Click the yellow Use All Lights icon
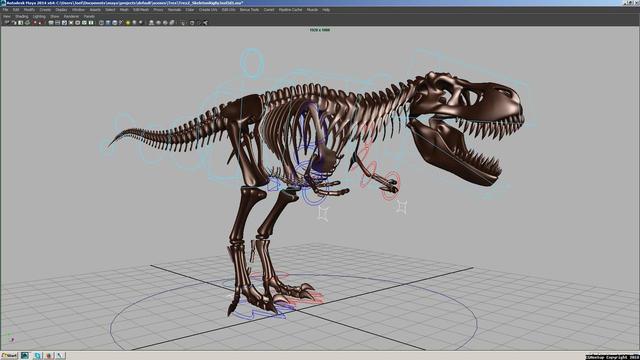 point(128,22)
